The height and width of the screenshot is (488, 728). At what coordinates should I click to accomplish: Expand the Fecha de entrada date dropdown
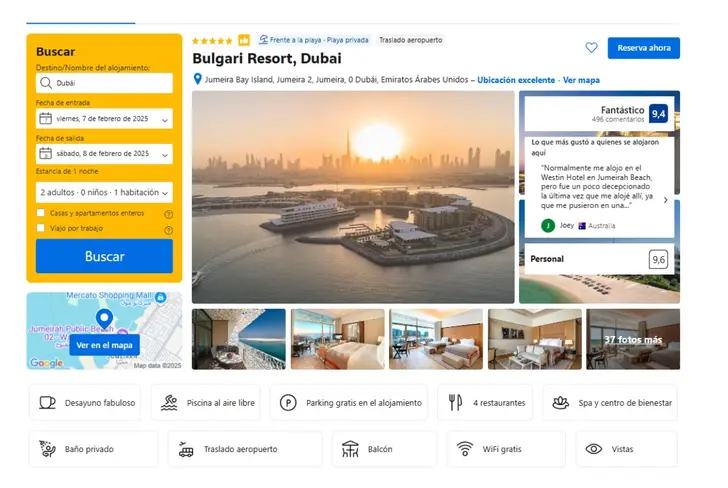click(104, 118)
